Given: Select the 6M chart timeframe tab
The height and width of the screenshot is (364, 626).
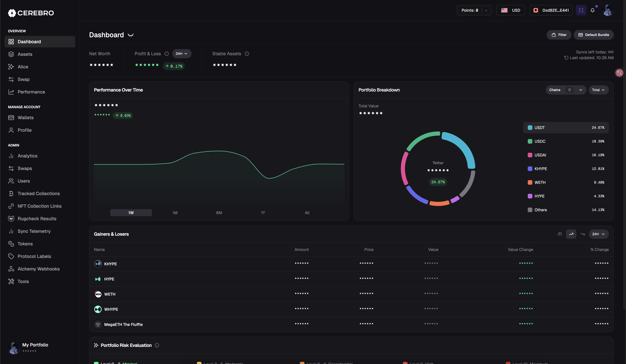Looking at the screenshot, I should point(219,213).
